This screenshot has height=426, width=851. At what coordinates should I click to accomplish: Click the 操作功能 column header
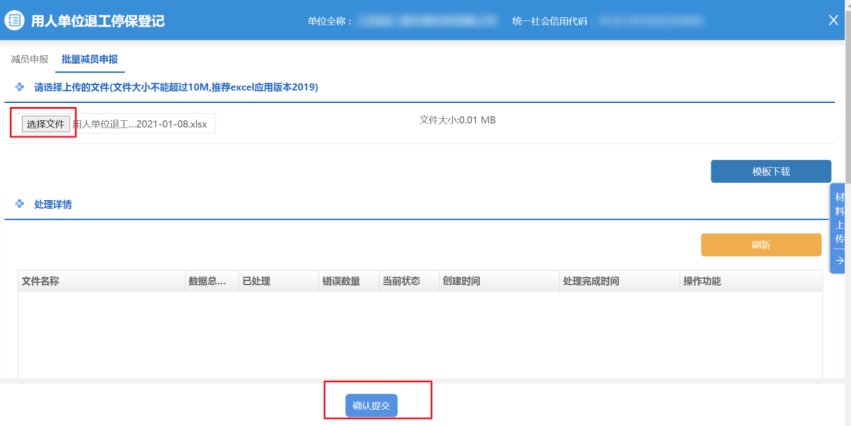tap(702, 281)
